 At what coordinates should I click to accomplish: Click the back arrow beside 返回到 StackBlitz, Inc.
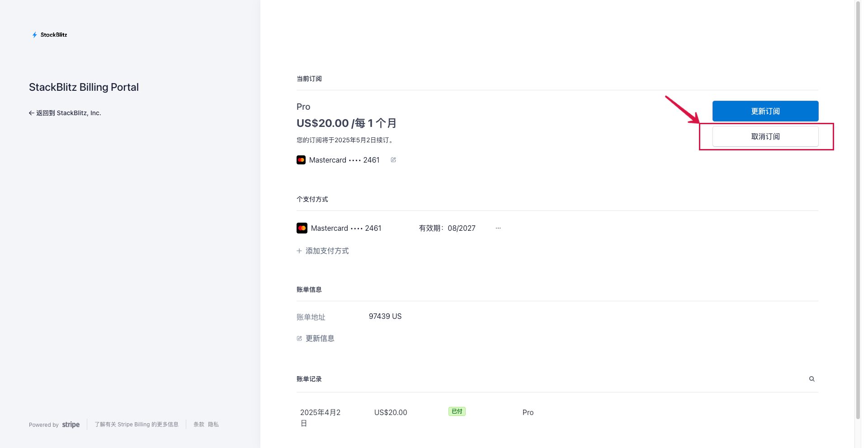32,113
